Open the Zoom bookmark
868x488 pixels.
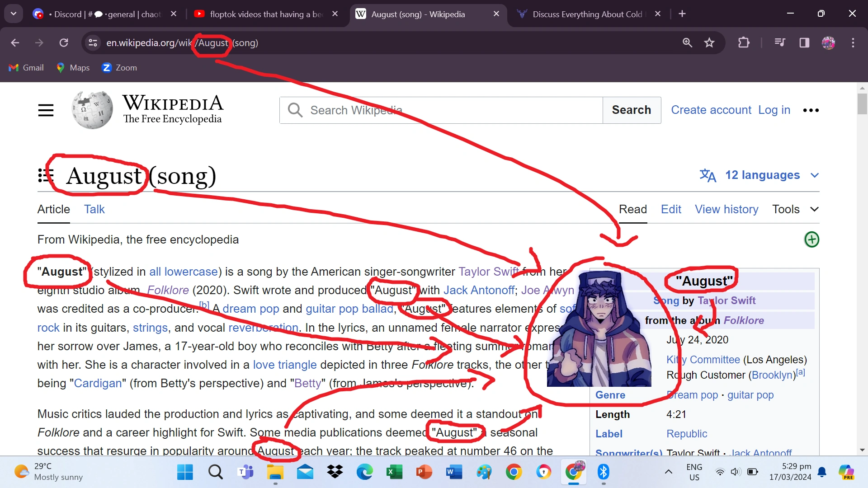click(x=119, y=67)
